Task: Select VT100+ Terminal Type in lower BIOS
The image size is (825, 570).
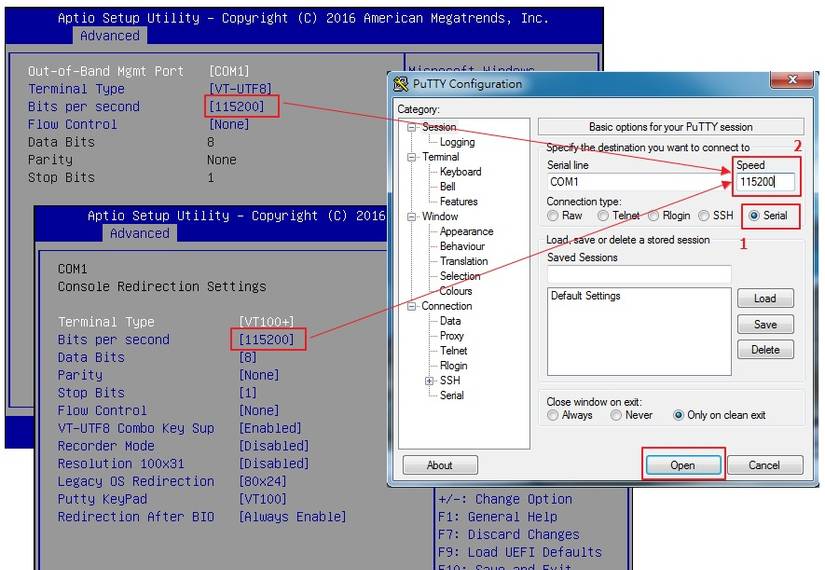Action: [266, 322]
